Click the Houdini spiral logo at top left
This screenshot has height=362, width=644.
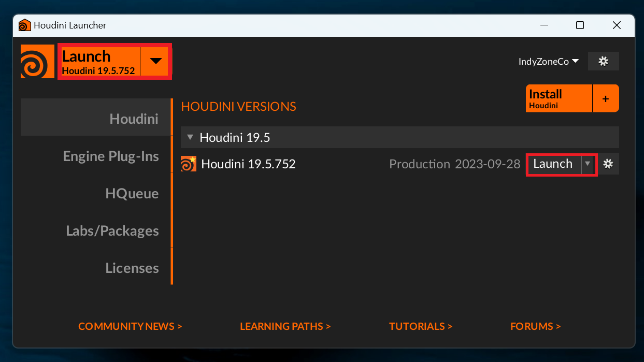click(x=37, y=62)
